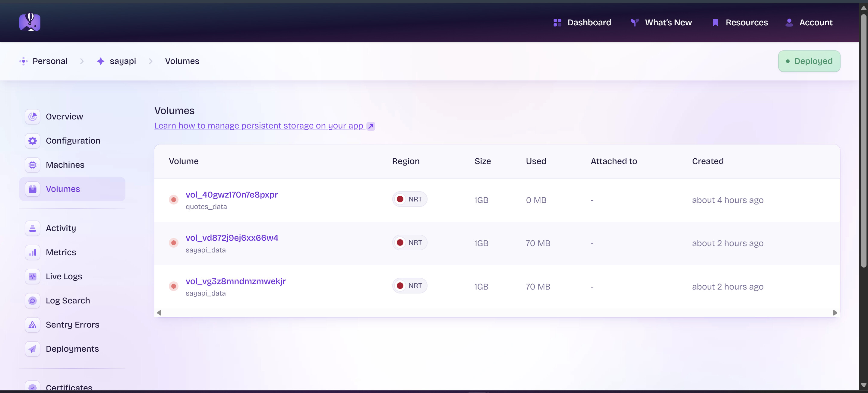Image resolution: width=868 pixels, height=393 pixels.
Task: Click Volumes breadcrumb text
Action: coord(182,61)
